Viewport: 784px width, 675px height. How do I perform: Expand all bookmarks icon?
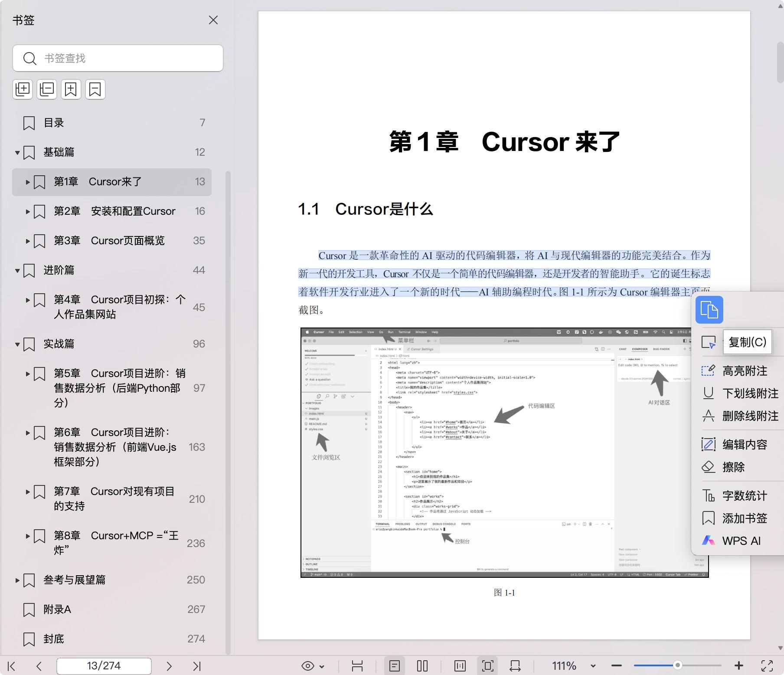(23, 89)
